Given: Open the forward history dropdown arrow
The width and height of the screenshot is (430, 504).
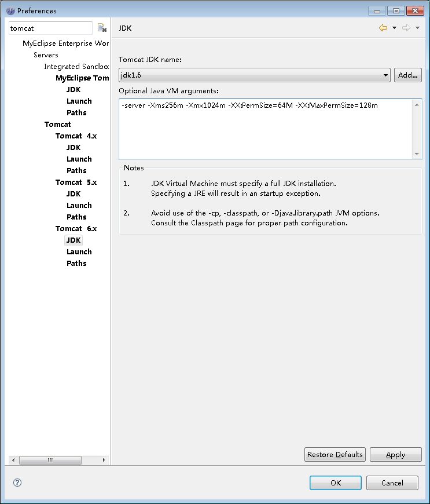Looking at the screenshot, I should pos(417,28).
